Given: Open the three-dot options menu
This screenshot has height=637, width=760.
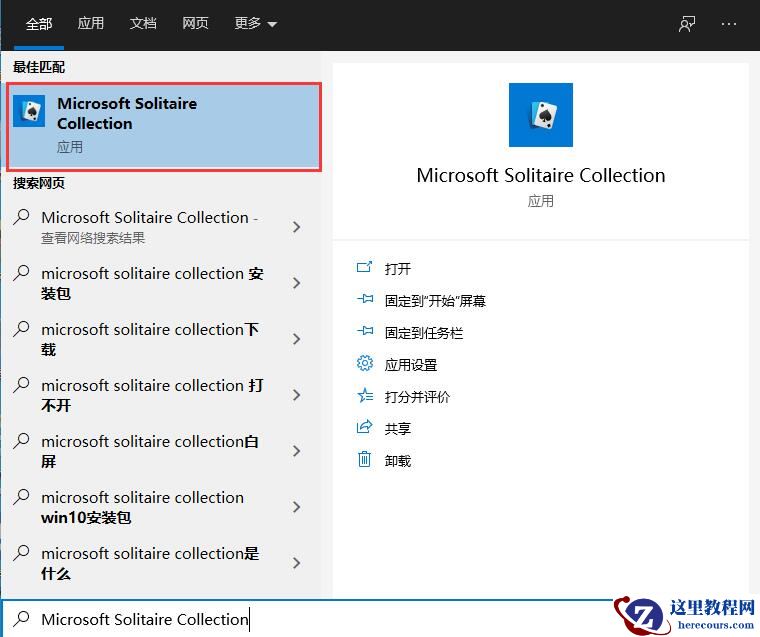Looking at the screenshot, I should click(728, 24).
